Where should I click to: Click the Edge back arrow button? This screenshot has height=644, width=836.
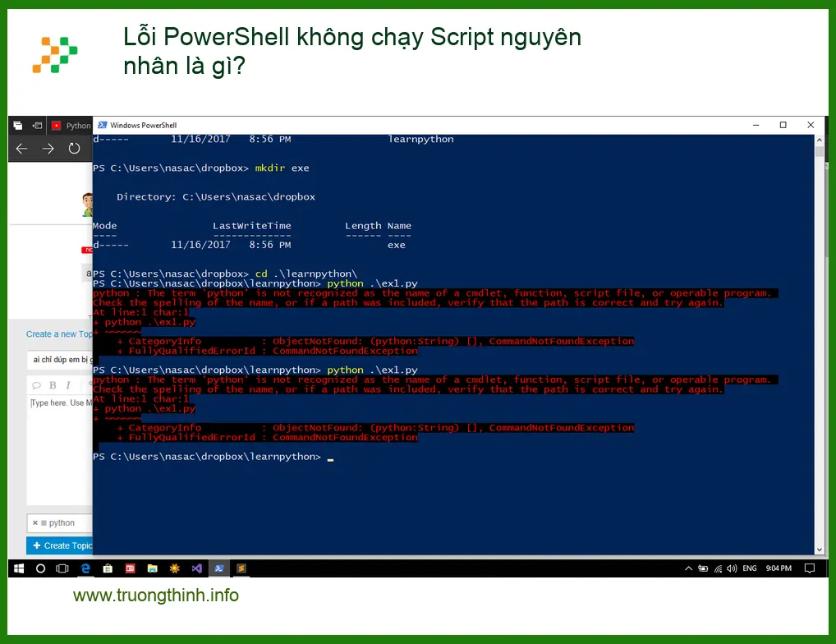(x=22, y=148)
